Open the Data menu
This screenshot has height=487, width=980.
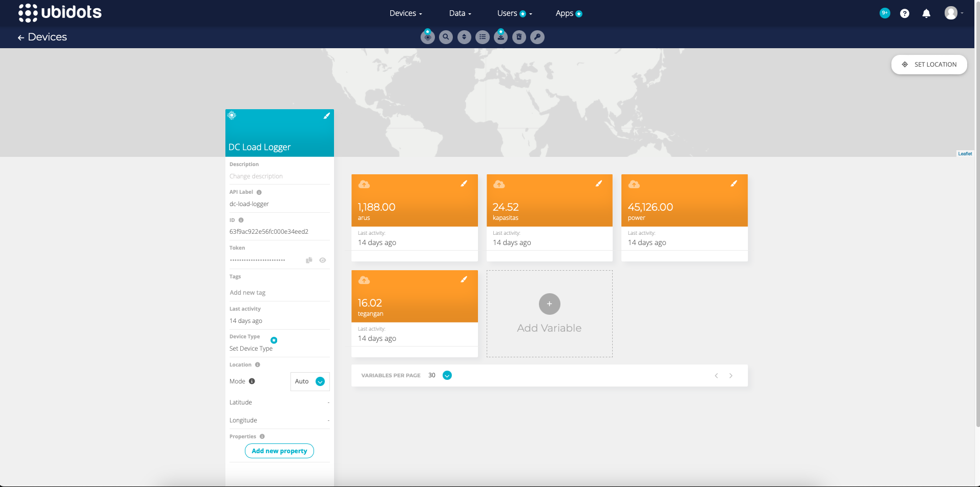click(x=460, y=13)
